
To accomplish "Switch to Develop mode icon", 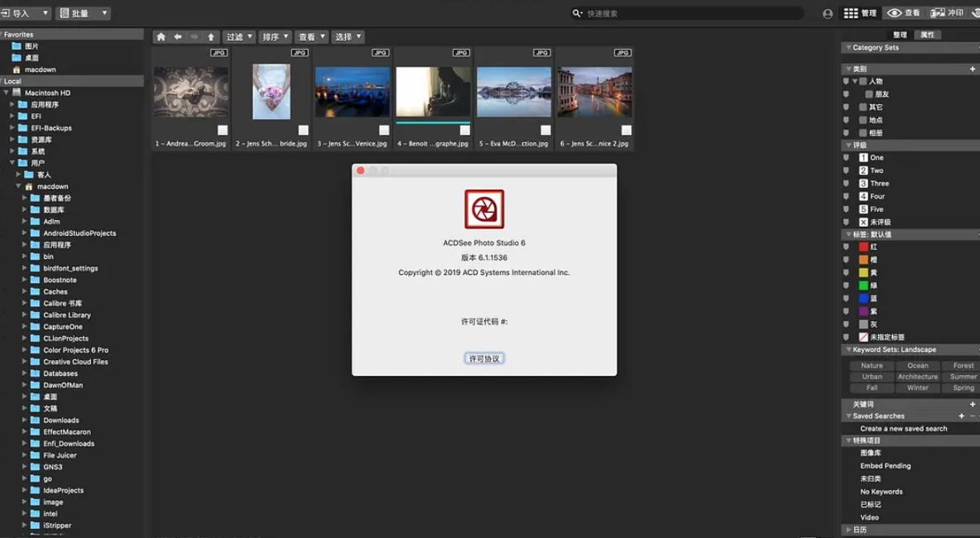I will click(938, 13).
